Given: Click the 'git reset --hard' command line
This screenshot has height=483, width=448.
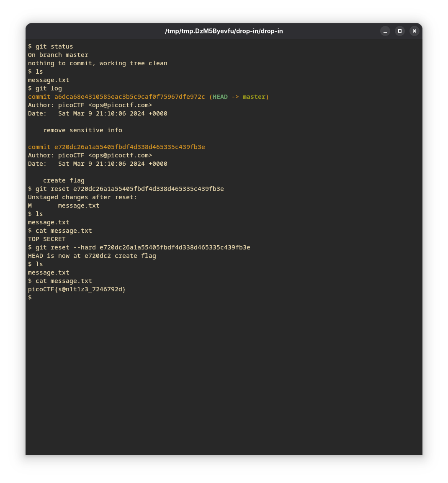Looking at the screenshot, I should (x=139, y=247).
